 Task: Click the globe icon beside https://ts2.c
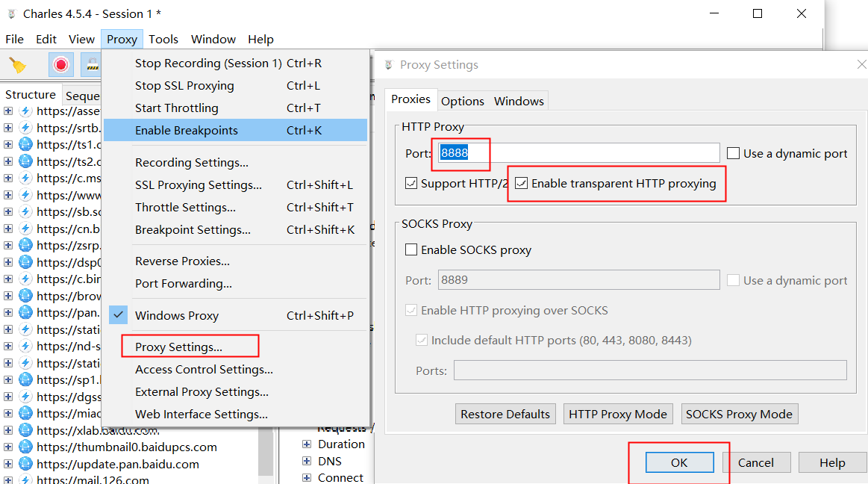tap(25, 161)
